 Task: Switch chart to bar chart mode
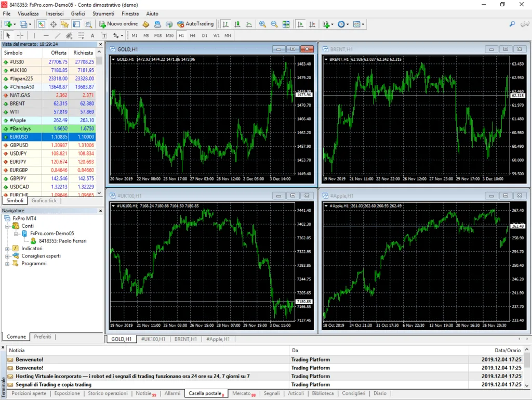click(225, 24)
